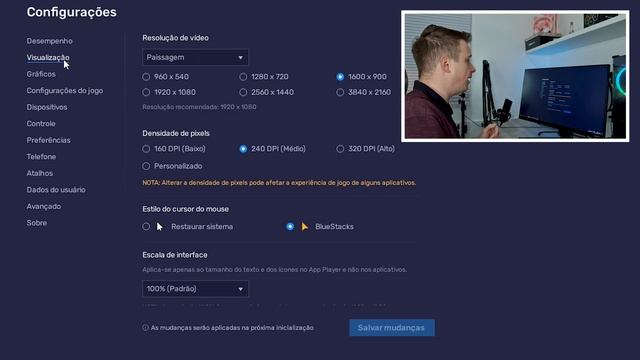Open the Desempenho settings section
Screen dimensions: 640x360
point(49,41)
